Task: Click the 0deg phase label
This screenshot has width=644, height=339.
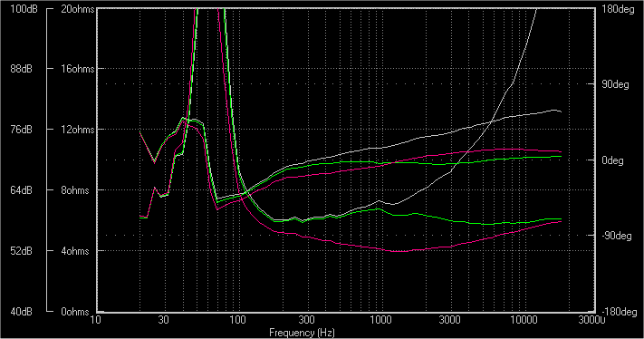Action: click(612, 160)
